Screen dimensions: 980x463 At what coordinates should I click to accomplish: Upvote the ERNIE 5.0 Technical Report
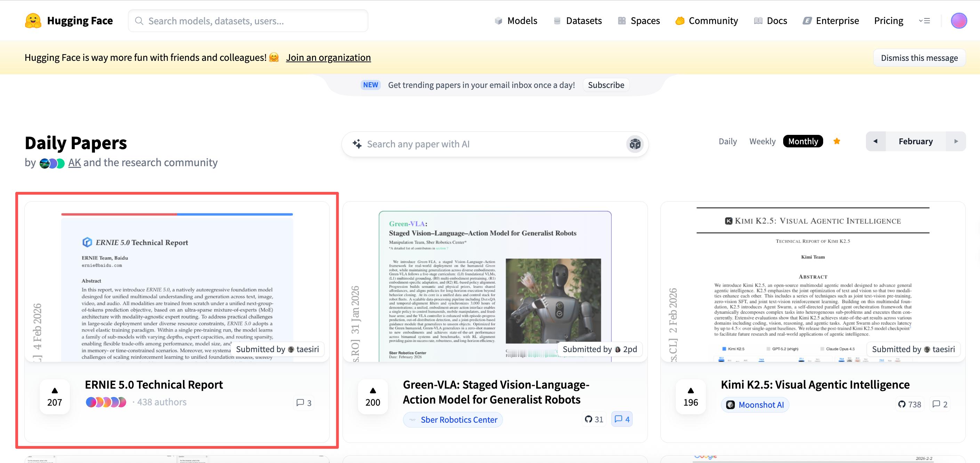point(55,397)
